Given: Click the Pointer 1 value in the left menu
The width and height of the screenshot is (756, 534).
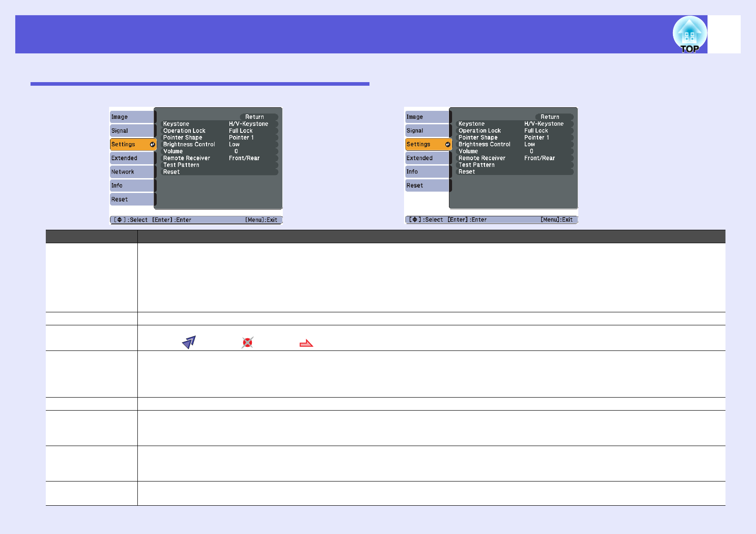Looking at the screenshot, I should pyautogui.click(x=241, y=138).
